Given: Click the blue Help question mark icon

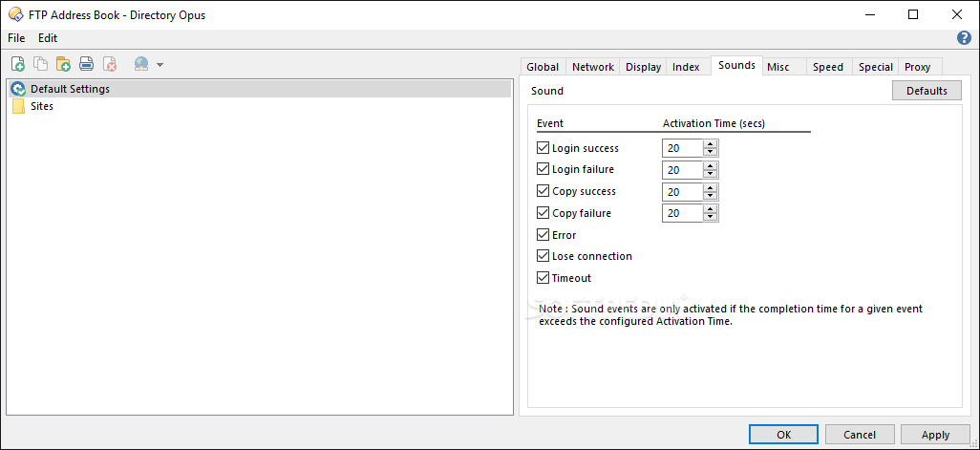Looking at the screenshot, I should click(964, 38).
